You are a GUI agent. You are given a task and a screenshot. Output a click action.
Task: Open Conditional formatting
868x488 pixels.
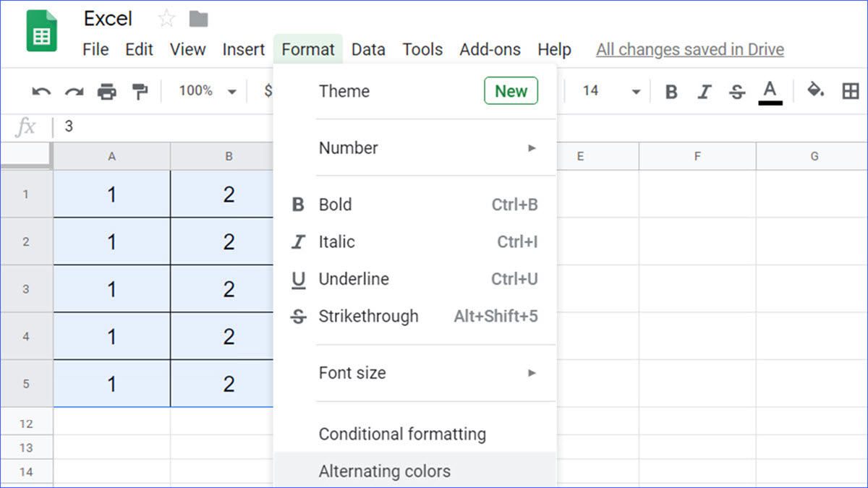coord(402,434)
